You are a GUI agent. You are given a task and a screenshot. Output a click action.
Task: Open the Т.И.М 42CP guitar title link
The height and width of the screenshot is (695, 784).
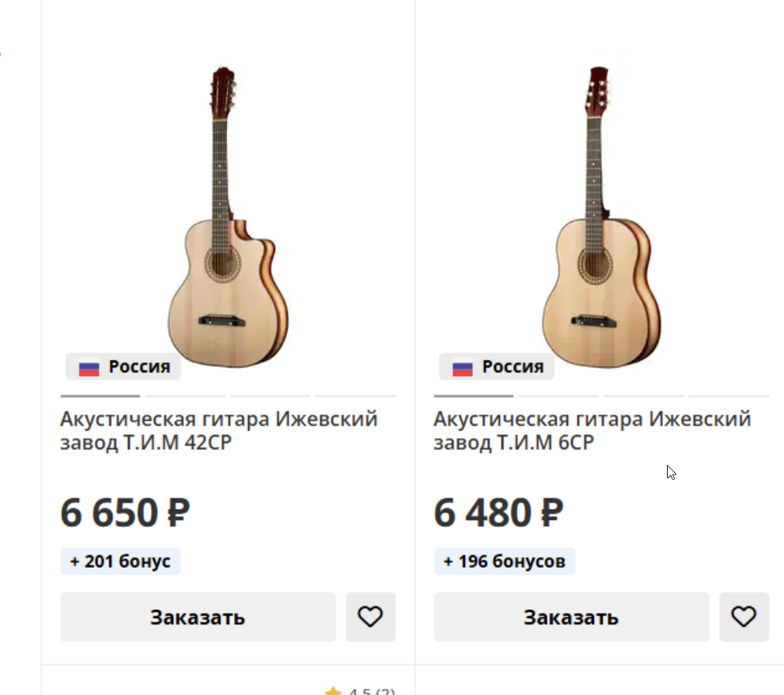point(218,430)
